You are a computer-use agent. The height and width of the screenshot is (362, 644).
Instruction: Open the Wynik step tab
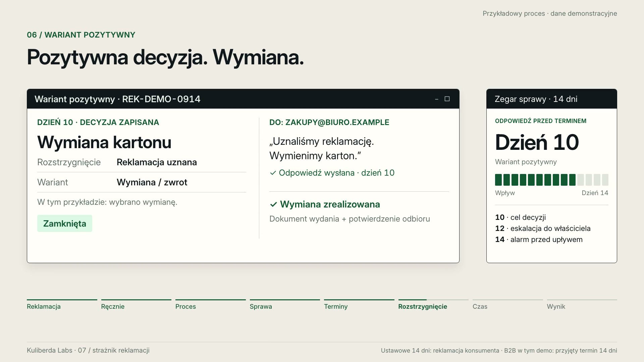[582, 305]
